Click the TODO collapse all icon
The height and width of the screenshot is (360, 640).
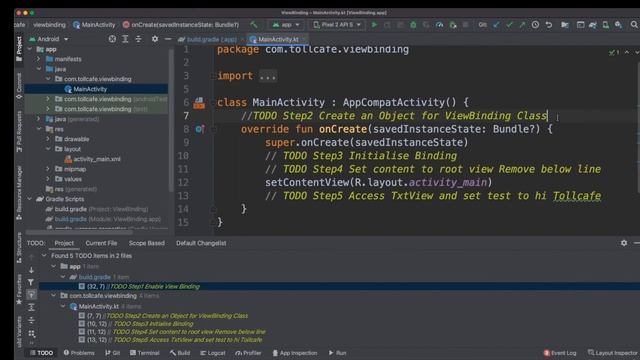(x=31, y=320)
